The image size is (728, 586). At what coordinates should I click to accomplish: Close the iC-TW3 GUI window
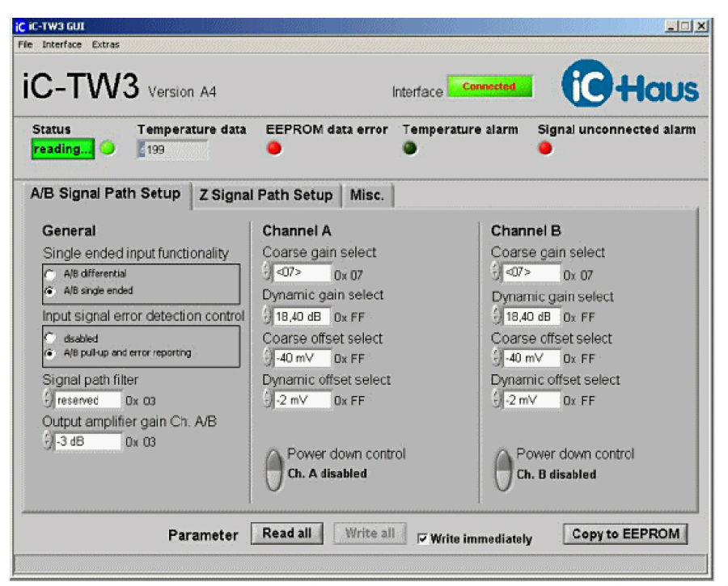pyautogui.click(x=701, y=26)
